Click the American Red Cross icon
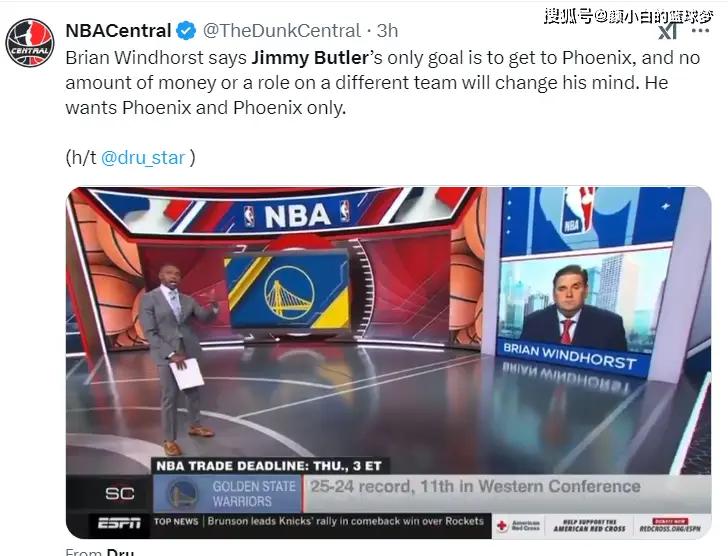Image resolution: width=728 pixels, height=556 pixels. tap(502, 526)
